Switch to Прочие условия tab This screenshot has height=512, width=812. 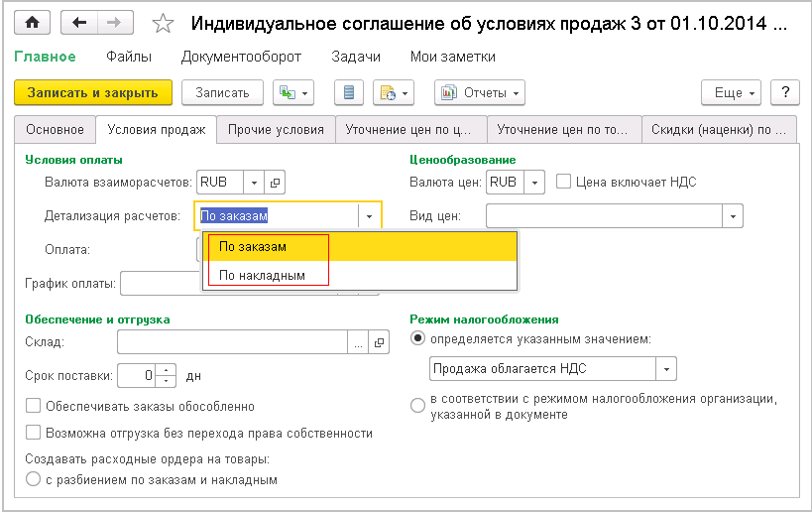pyautogui.click(x=276, y=129)
